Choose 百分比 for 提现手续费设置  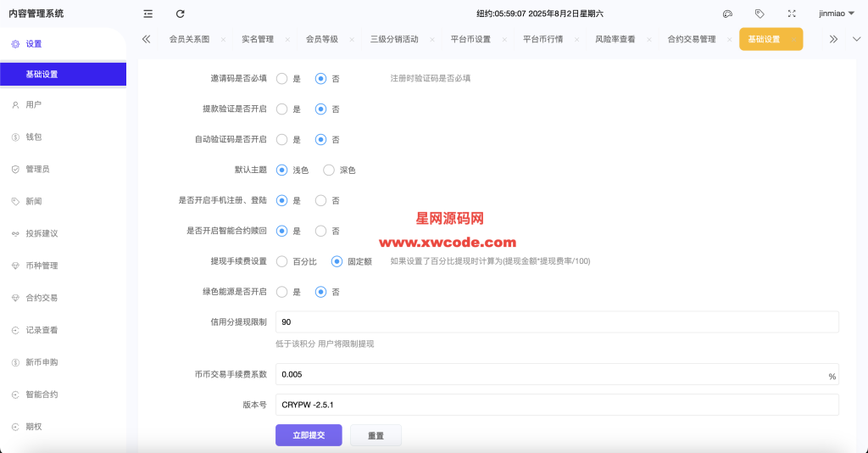coord(282,261)
